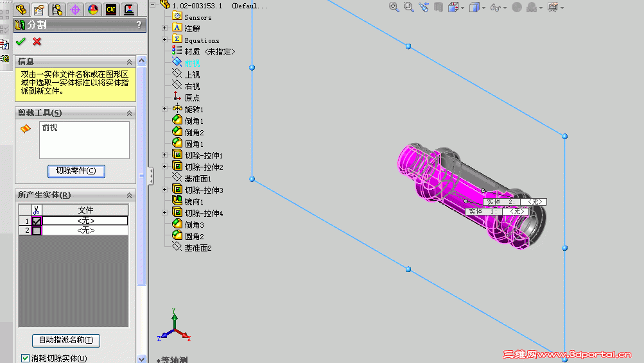
Task: Expand the 注解 annotations node
Action: click(165, 28)
